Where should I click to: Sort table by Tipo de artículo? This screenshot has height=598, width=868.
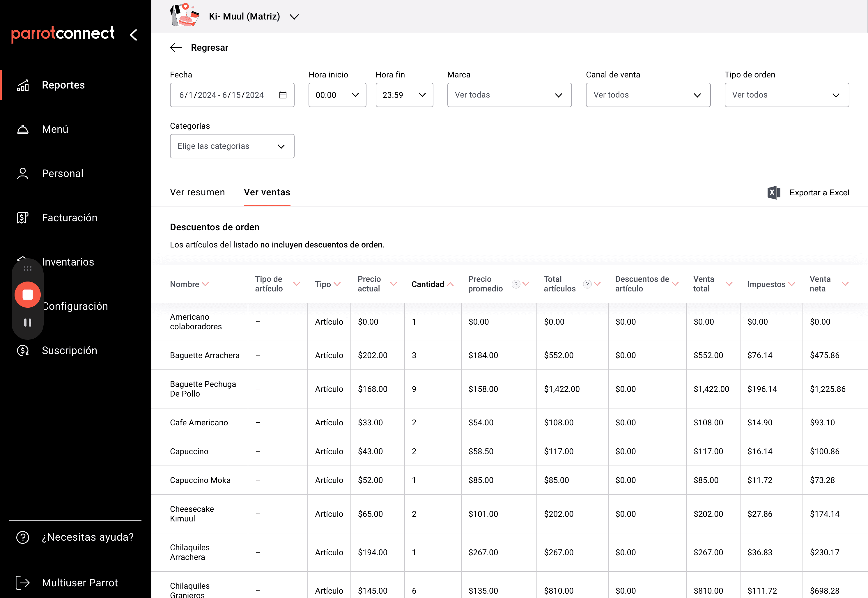(277, 284)
